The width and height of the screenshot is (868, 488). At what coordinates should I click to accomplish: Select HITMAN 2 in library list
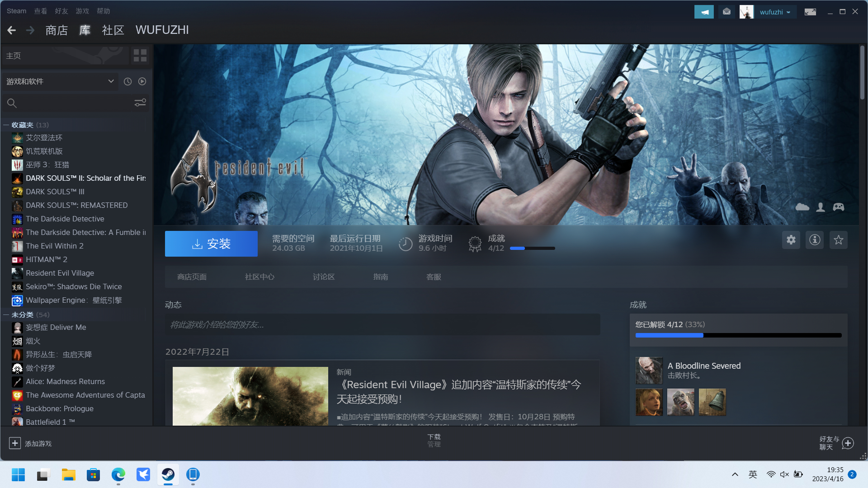click(47, 259)
